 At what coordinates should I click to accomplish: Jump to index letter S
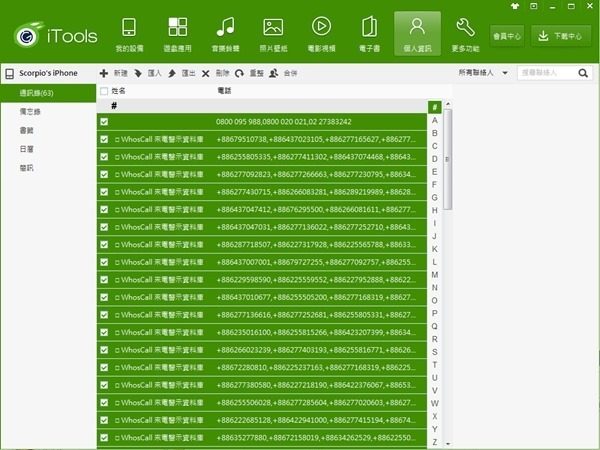click(435, 352)
